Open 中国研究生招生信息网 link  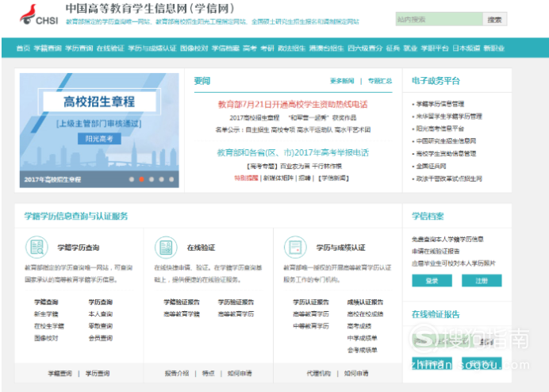[446, 141]
